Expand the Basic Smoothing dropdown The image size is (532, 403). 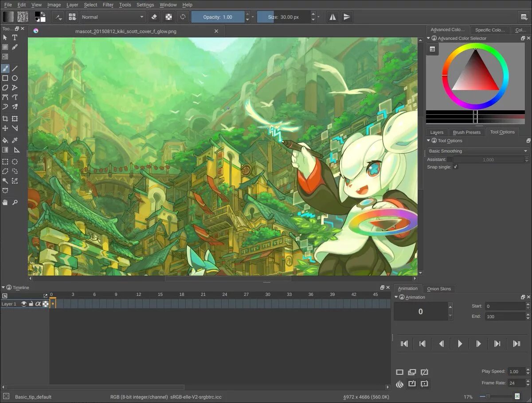pos(478,151)
